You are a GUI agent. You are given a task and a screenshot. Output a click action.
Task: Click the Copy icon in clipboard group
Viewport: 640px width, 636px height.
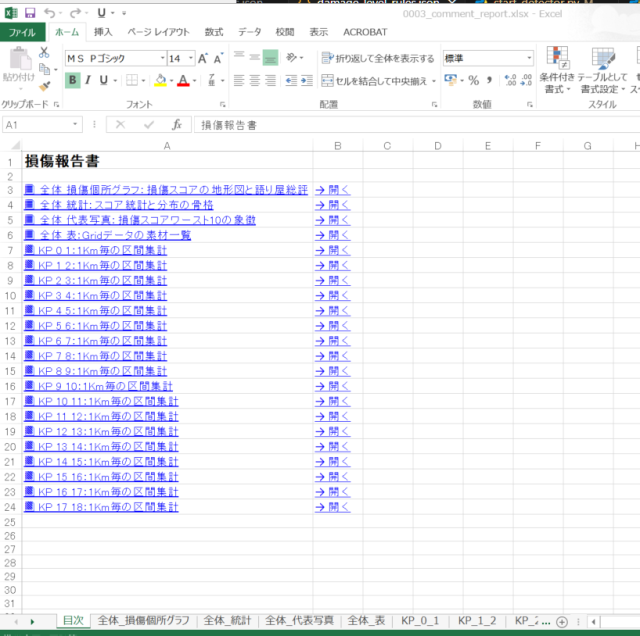pyautogui.click(x=44, y=69)
